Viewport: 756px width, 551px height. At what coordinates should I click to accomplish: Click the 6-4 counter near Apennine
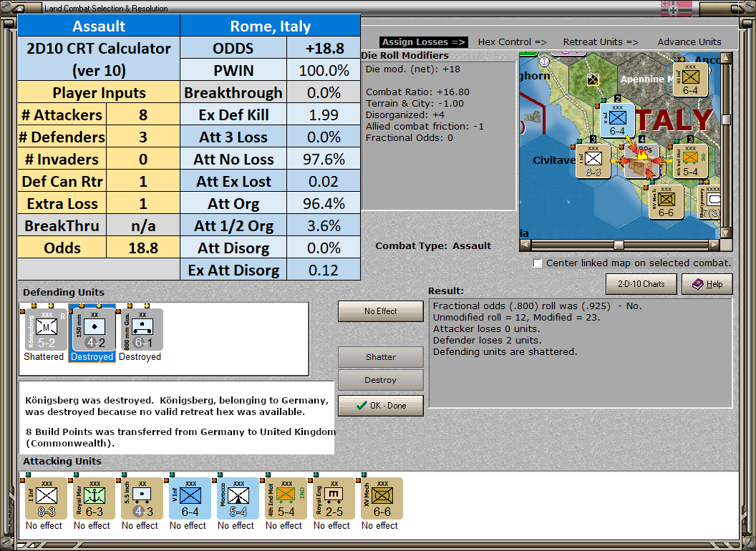click(690, 79)
